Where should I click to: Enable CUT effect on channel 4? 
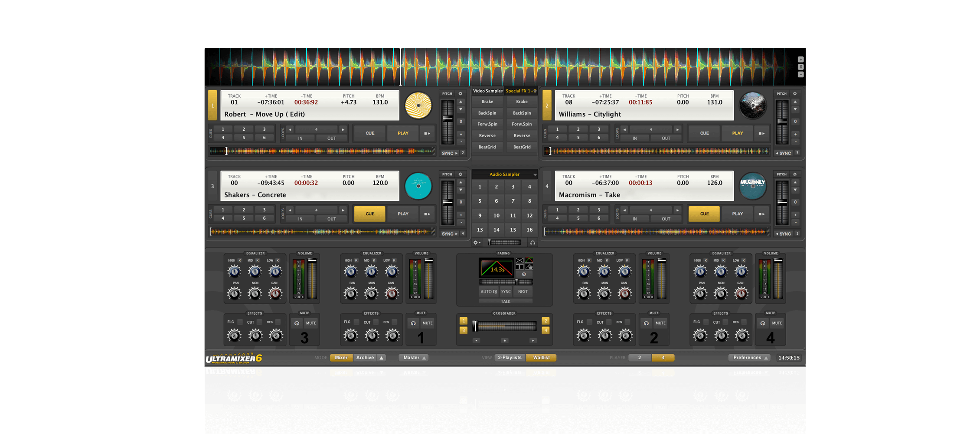pos(725,322)
